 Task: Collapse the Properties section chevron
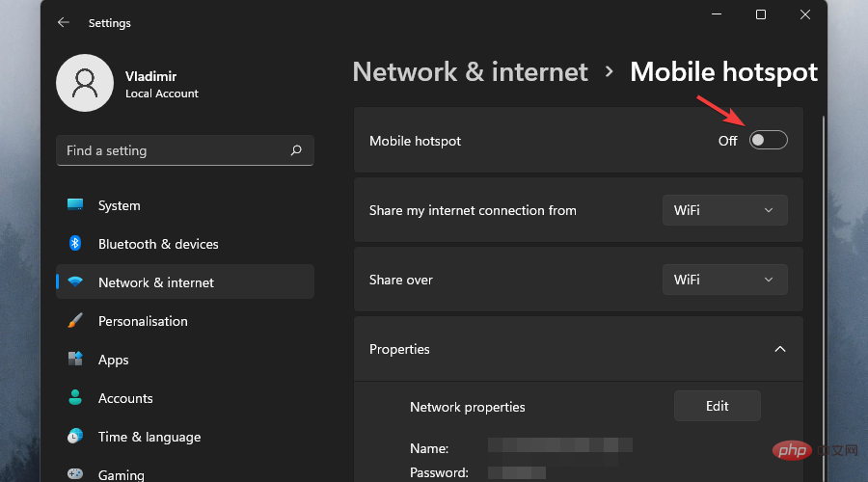pos(780,349)
